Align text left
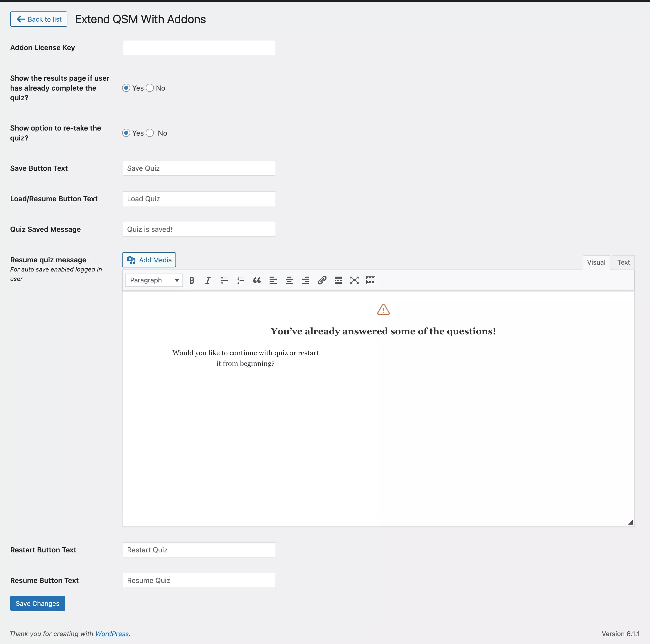The width and height of the screenshot is (650, 644). 273,280
